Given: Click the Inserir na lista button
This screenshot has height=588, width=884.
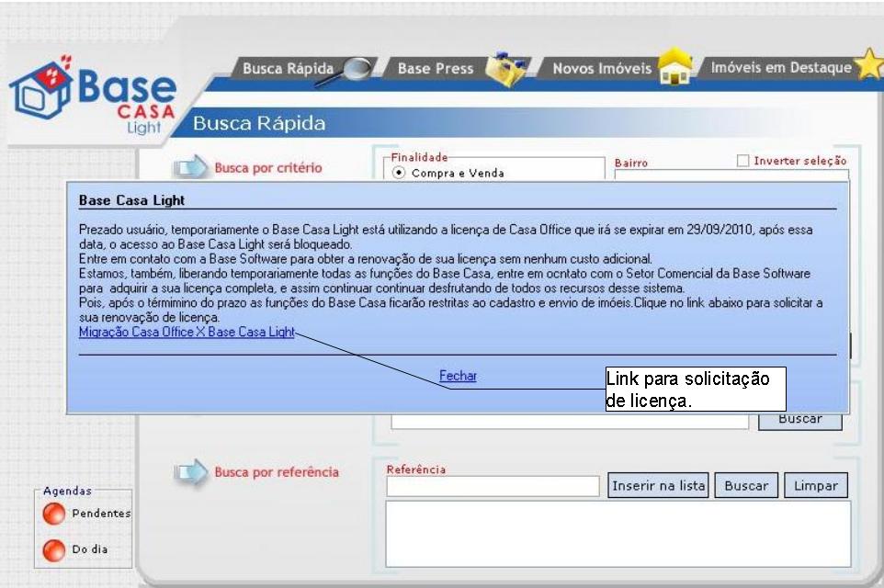Looking at the screenshot, I should coord(657,485).
